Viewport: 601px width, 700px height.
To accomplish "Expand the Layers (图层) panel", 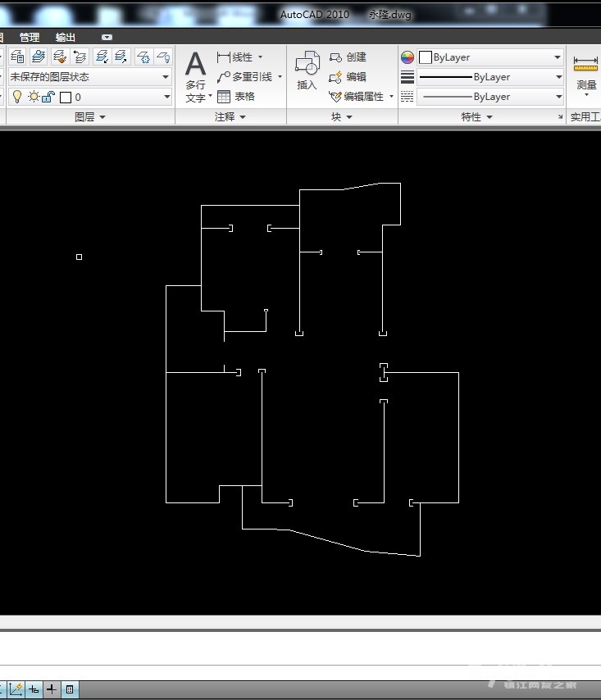I will pos(90,117).
